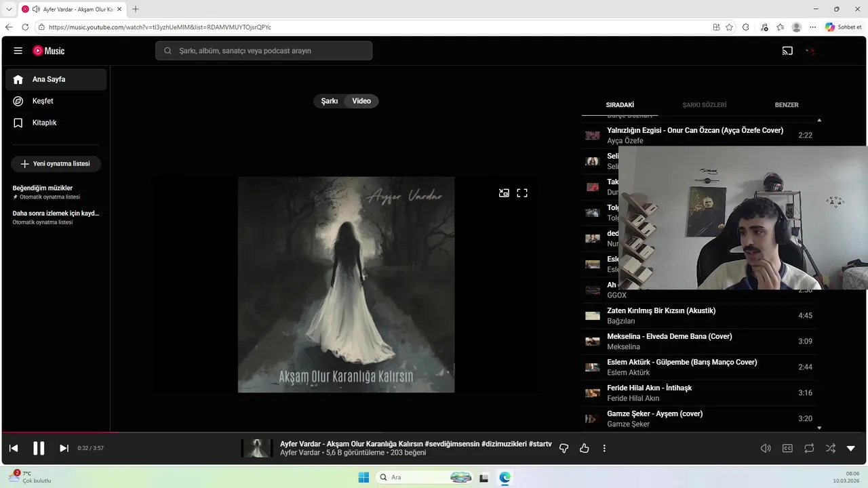Screen dimensions: 868x488
Task: Open the more options menu for current song
Action: point(604,448)
